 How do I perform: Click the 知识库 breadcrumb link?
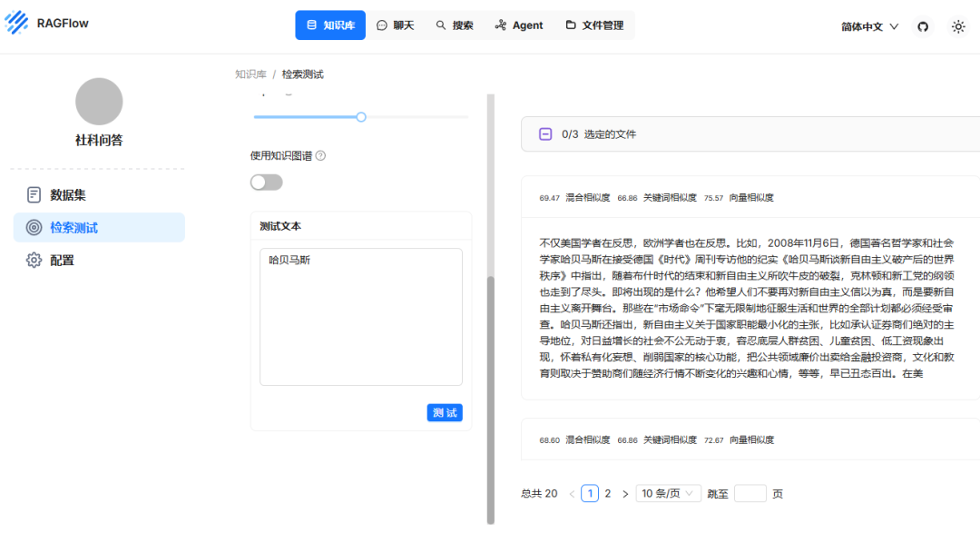click(x=250, y=74)
